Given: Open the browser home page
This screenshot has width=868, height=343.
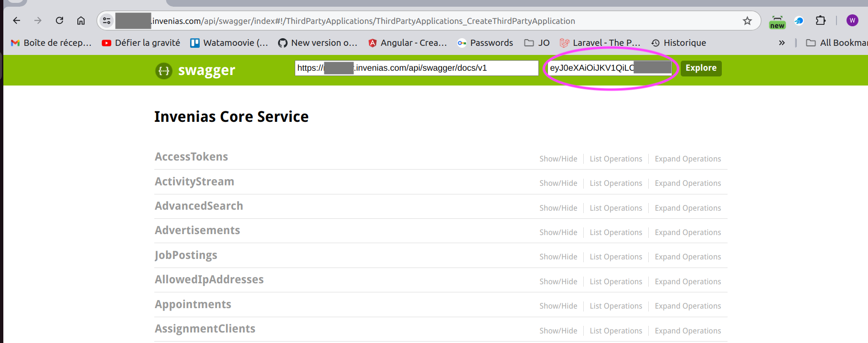Looking at the screenshot, I should click(x=81, y=21).
